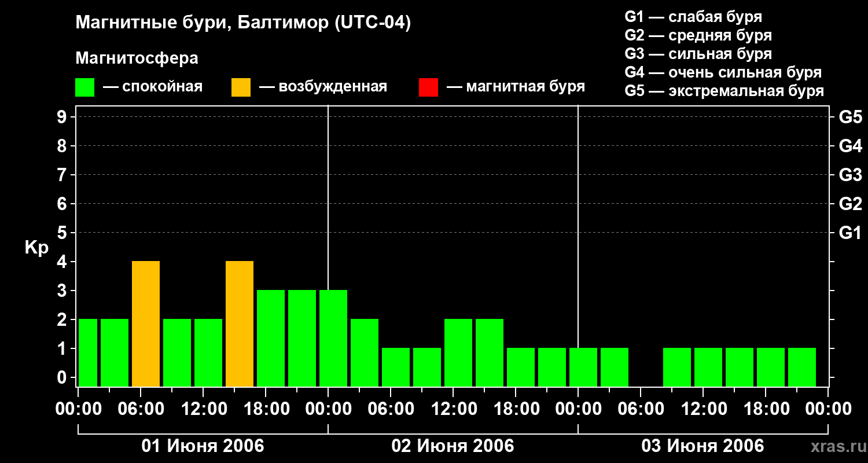Click the '— возбужденная' legend label
The image size is (868, 463).
pyautogui.click(x=323, y=87)
